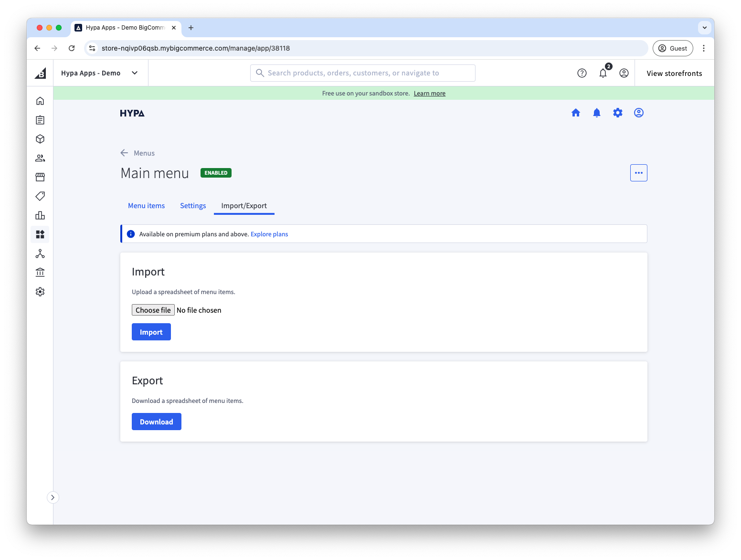The height and width of the screenshot is (560, 741).
Task: Click the HYPA logo
Action: (x=132, y=113)
